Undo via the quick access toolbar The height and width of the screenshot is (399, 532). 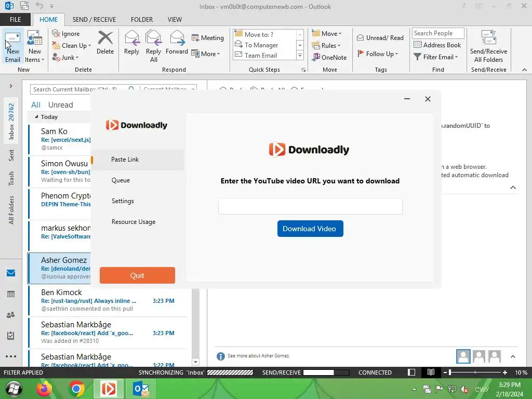39,6
